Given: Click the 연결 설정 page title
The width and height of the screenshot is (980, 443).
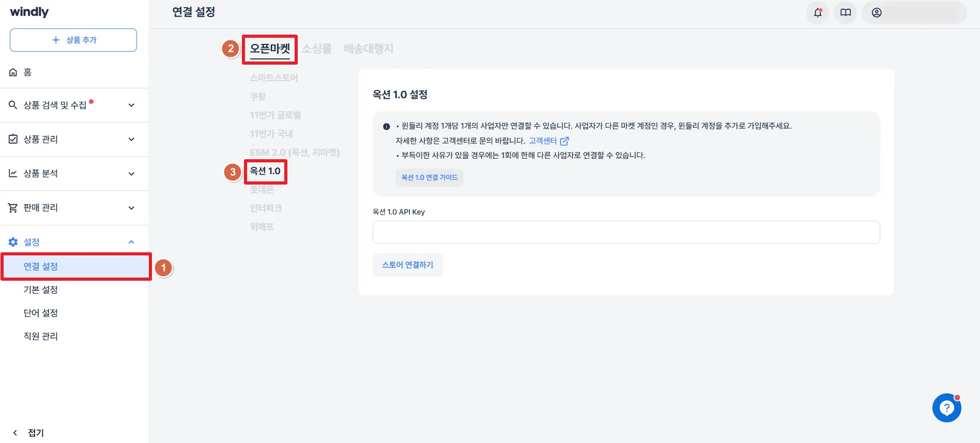Looking at the screenshot, I should [194, 12].
